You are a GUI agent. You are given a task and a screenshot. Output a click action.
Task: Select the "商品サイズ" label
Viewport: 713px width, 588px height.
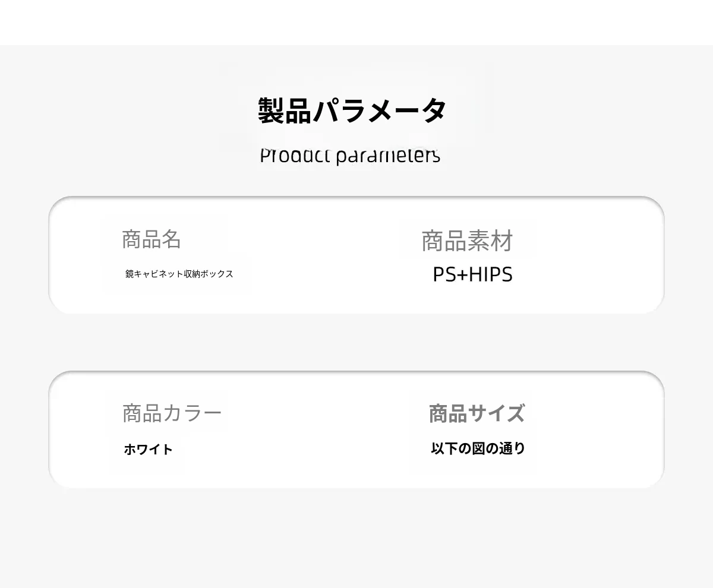[x=477, y=413]
